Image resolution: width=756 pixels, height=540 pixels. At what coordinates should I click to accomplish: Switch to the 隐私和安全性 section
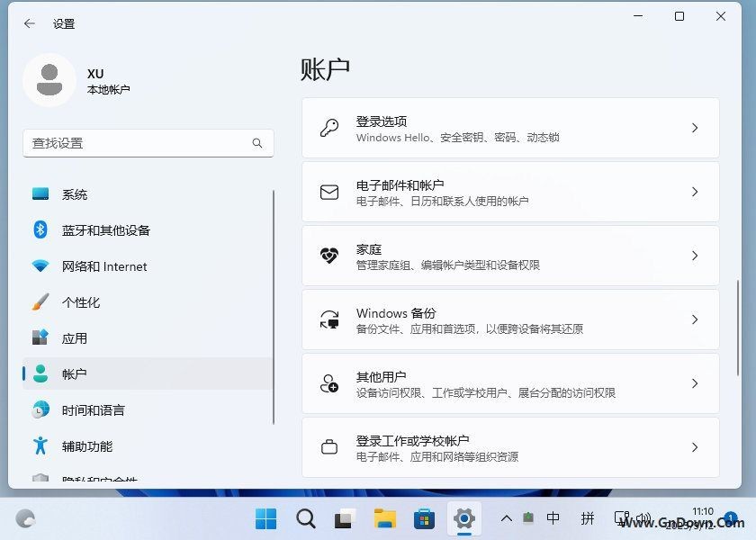90,478
